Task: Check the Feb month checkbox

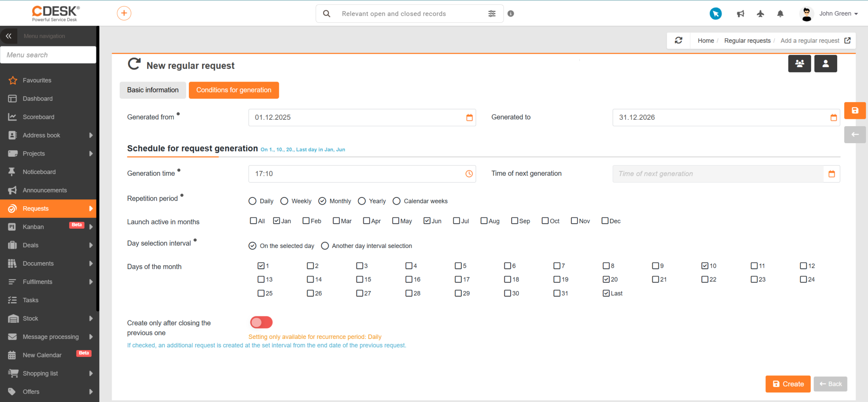Action: 306,221
